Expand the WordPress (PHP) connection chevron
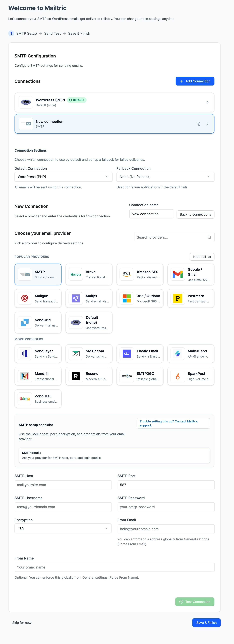Screen dimensions: 234x644 207,102
